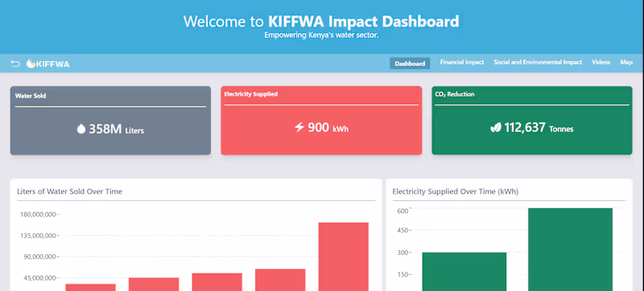Screen dimensions: 644x291
Task: Click the KIFFWA logo
Action: [x=48, y=64]
